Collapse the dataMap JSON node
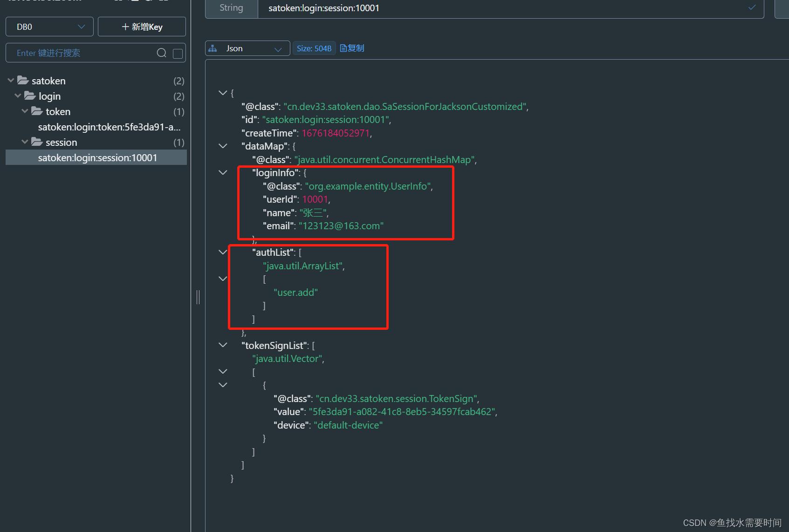The image size is (789, 532). click(223, 146)
